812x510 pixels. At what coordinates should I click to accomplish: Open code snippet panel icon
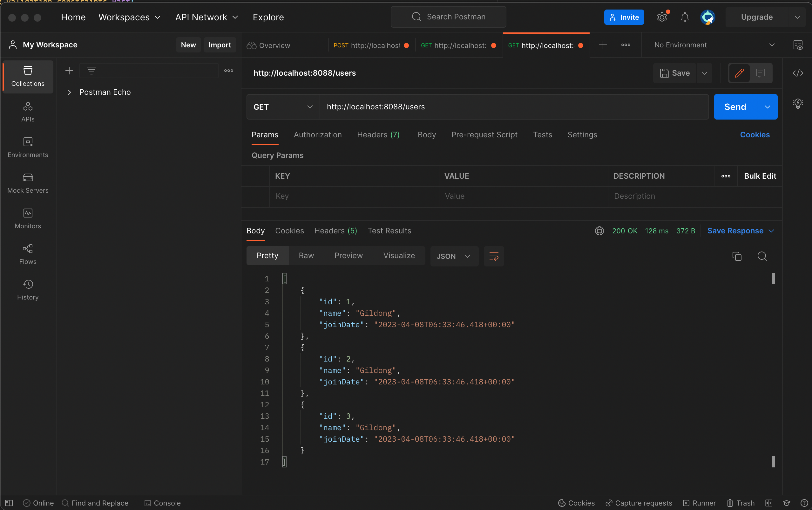coord(798,73)
